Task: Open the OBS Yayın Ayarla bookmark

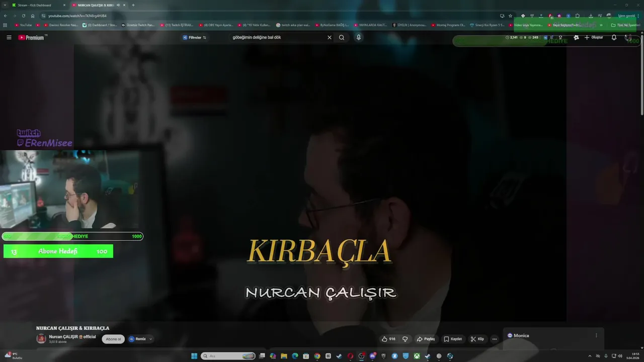Action: (215, 25)
